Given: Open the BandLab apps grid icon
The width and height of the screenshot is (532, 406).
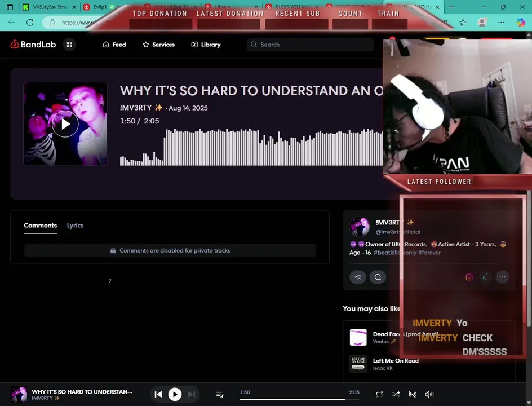Looking at the screenshot, I should point(69,45).
